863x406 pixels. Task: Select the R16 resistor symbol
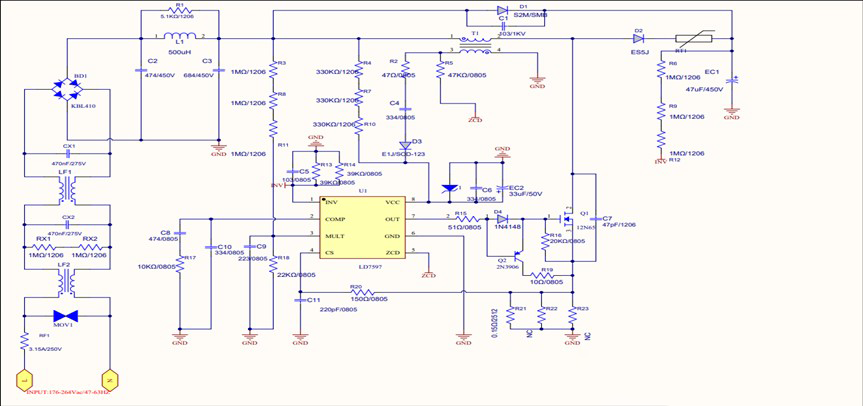545,241
